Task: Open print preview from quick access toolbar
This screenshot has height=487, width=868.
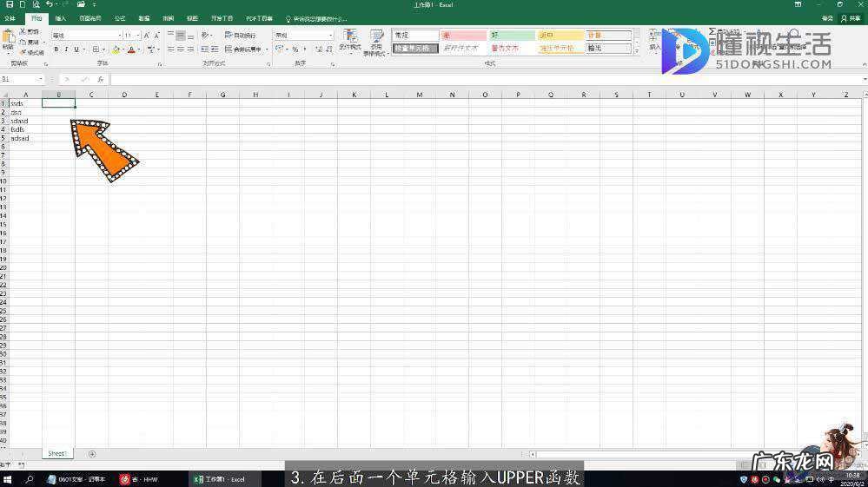Action: click(x=36, y=4)
